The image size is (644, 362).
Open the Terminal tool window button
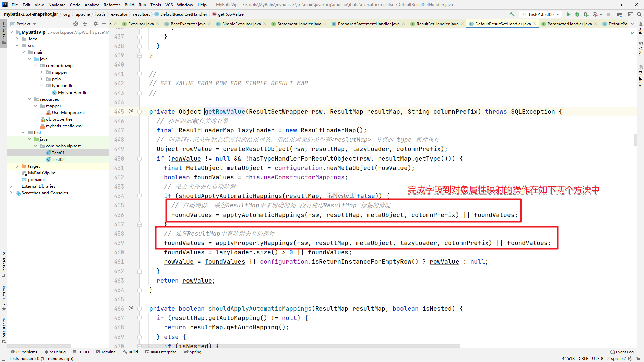106,352
